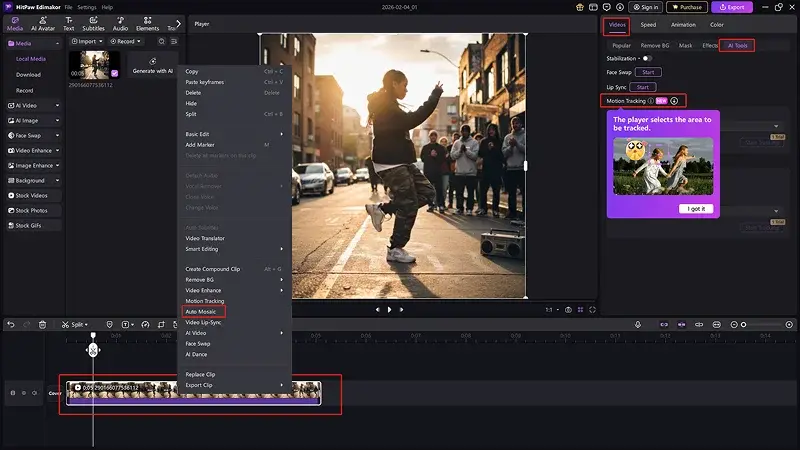Click the microphone voiceover icon
Image resolution: width=800 pixels, height=450 pixels.
(638, 324)
